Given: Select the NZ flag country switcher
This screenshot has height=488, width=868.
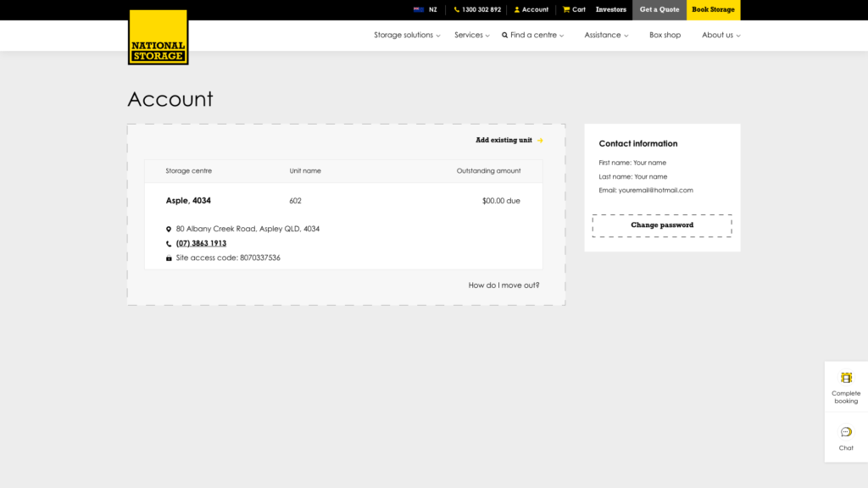Looking at the screenshot, I should point(419,10).
